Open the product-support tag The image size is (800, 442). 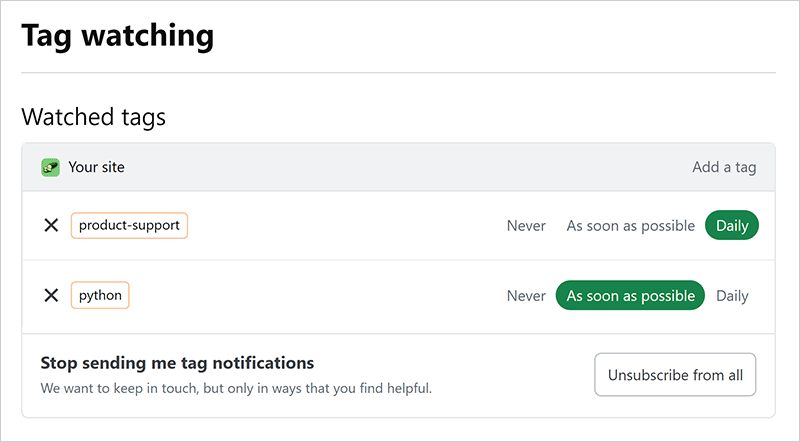pyautogui.click(x=129, y=226)
